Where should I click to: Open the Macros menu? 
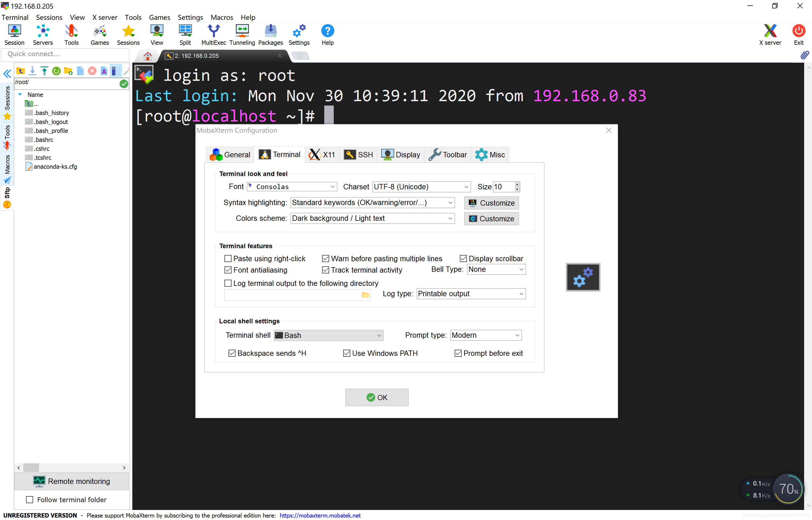tap(222, 17)
